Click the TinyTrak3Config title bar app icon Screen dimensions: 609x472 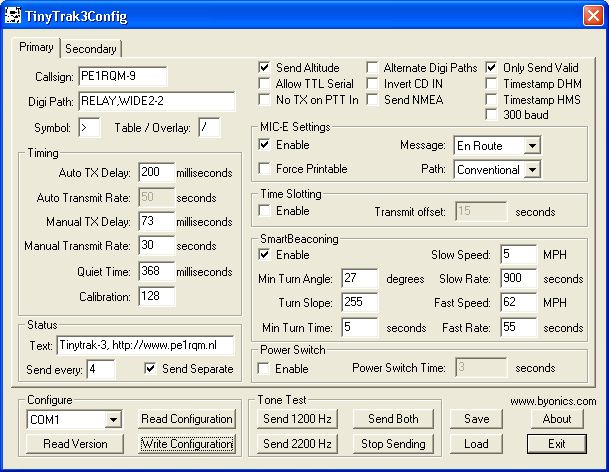point(12,16)
